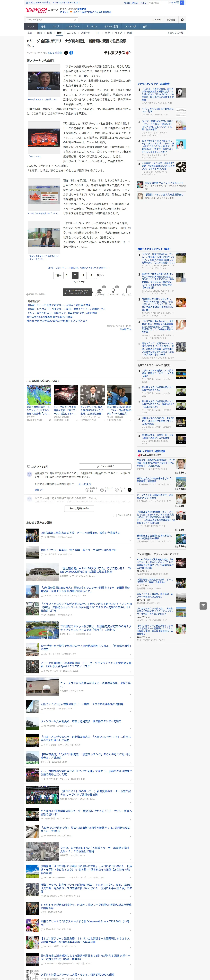Image resolution: width=210 pixels, height=980 pixels.
Task: Open the IGアリーナ photo thumbnail
Action: click(x=44, y=138)
